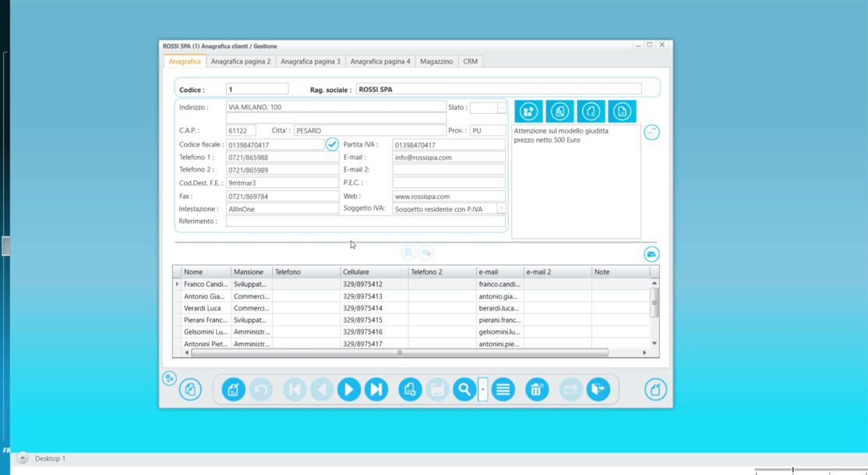Click the round envelope icon above contacts grid

click(x=651, y=254)
